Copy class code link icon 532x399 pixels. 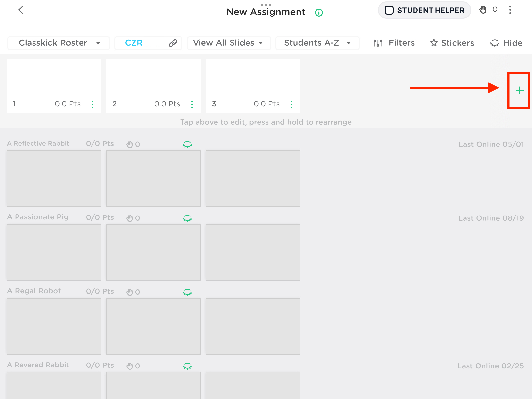point(173,43)
